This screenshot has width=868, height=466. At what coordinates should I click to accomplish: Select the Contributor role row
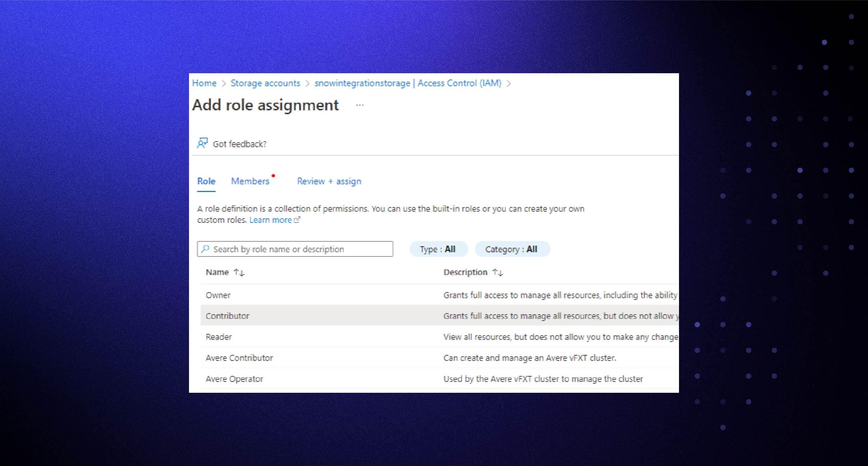coord(227,316)
